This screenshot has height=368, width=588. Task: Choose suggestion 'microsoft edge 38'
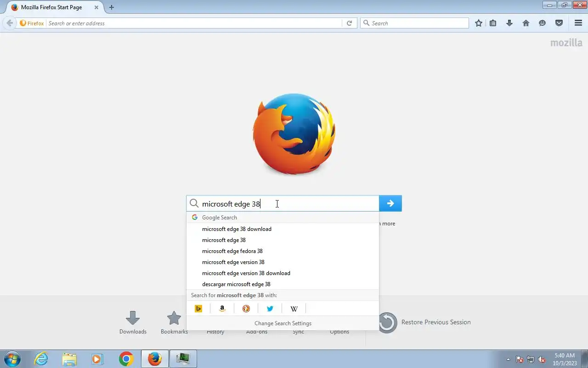pos(283,240)
